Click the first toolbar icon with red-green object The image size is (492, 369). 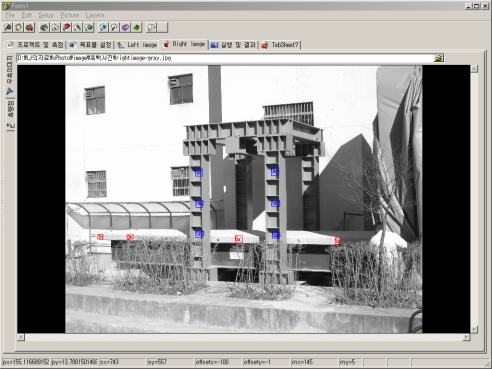click(x=8, y=27)
